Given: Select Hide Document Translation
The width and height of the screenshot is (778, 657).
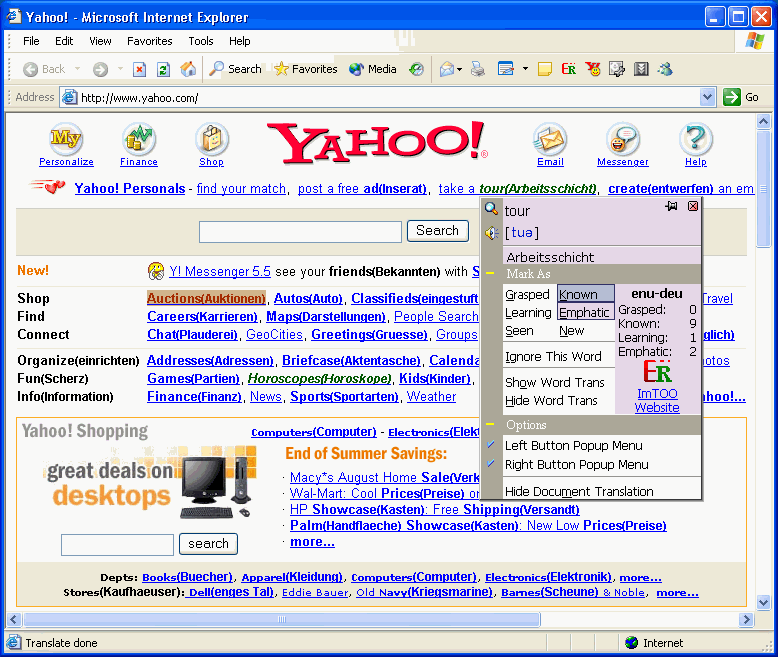Looking at the screenshot, I should pos(579,491).
